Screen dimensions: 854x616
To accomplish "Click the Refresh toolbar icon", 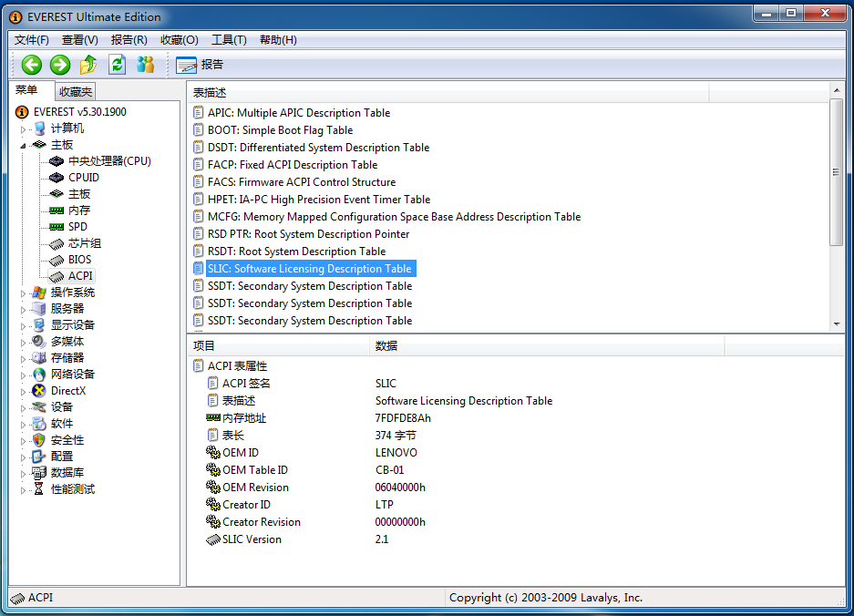I will (x=117, y=65).
